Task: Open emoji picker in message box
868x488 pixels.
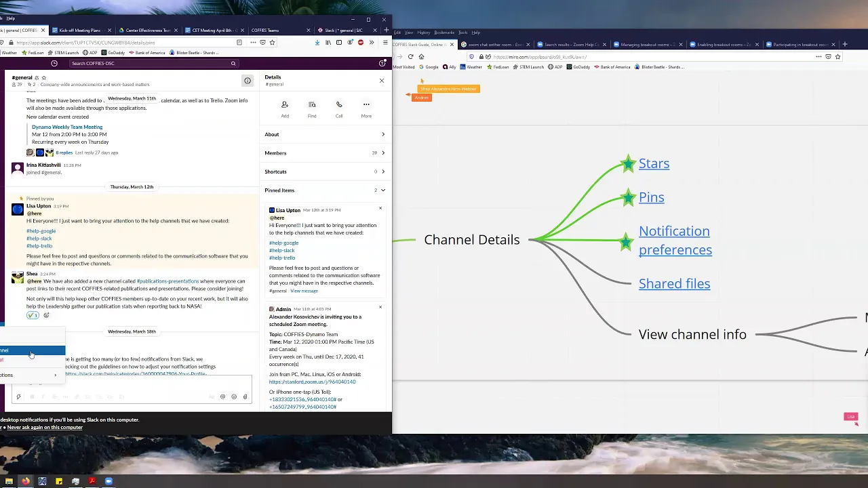Action: point(234,396)
